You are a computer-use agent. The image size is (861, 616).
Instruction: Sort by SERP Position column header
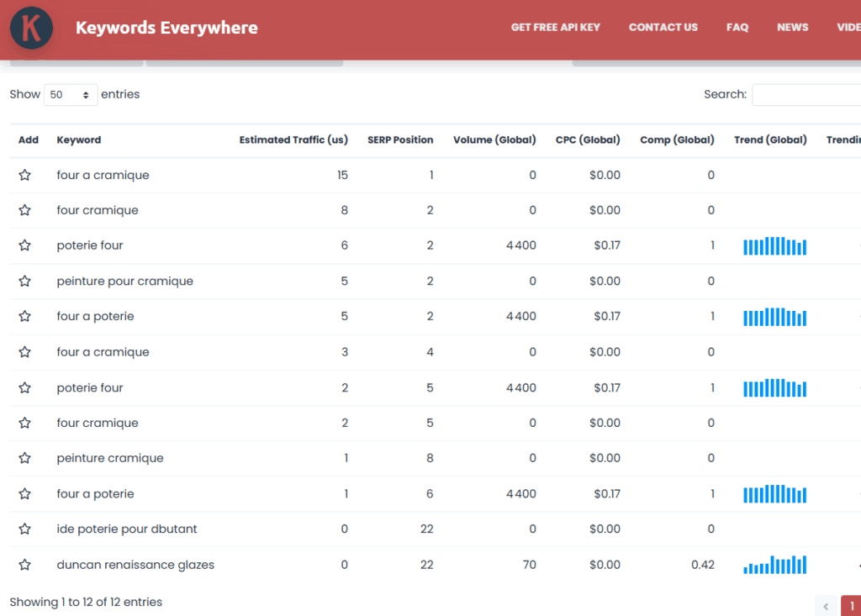[x=399, y=140]
